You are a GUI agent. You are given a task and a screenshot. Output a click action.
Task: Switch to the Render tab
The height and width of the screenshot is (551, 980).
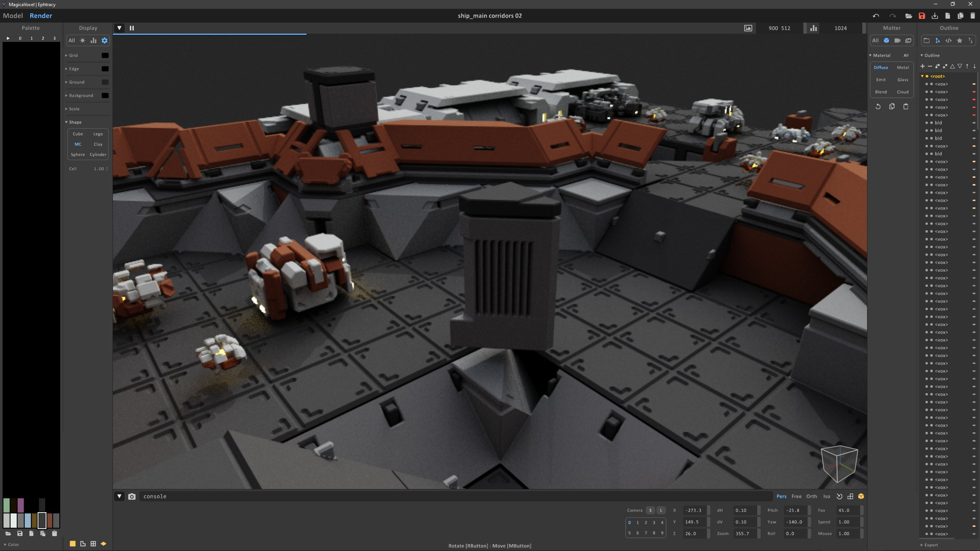41,16
